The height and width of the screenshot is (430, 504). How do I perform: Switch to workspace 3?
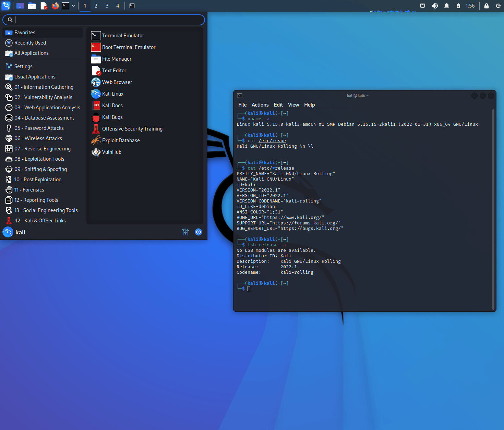click(107, 6)
